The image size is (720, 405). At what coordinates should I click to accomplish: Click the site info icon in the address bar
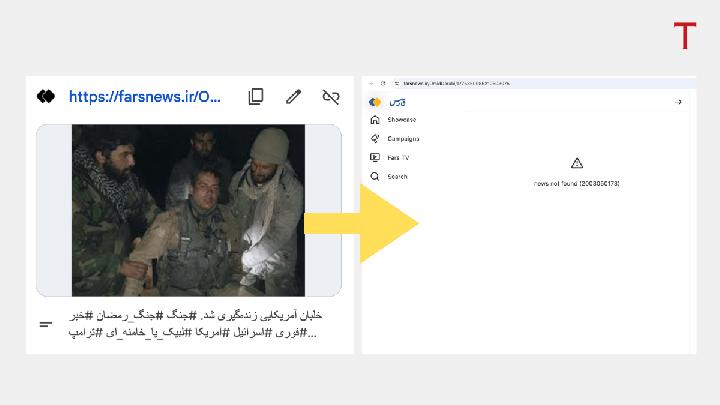click(396, 83)
